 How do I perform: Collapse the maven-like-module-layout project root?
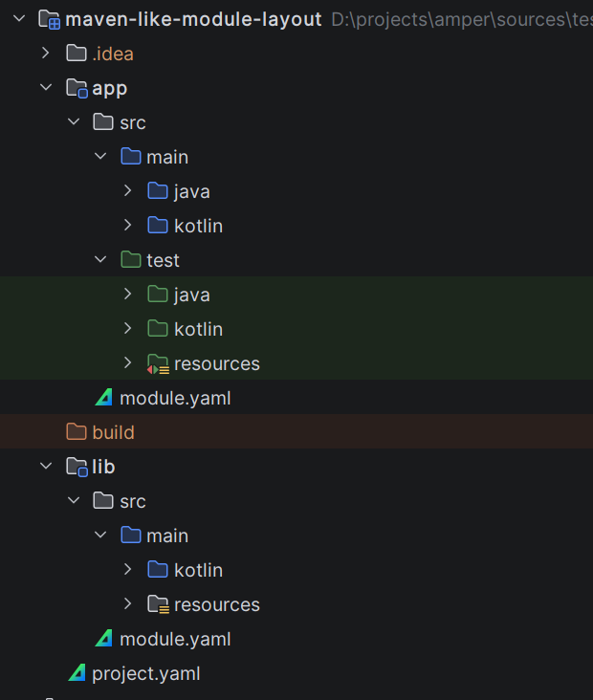[x=18, y=19]
